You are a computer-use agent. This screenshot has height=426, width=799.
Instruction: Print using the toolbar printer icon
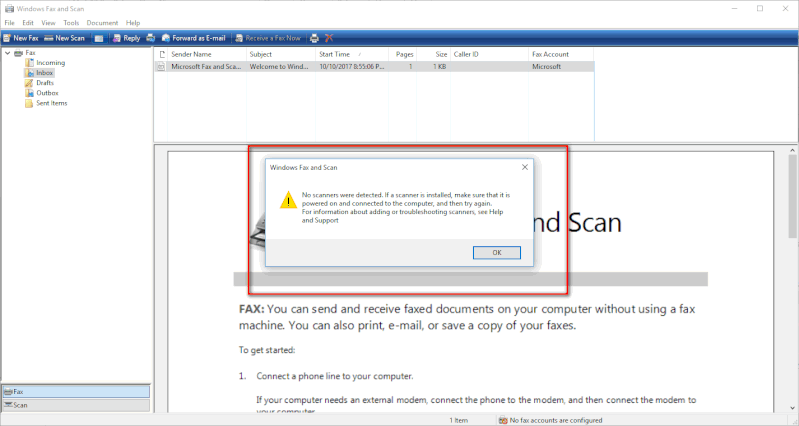314,38
